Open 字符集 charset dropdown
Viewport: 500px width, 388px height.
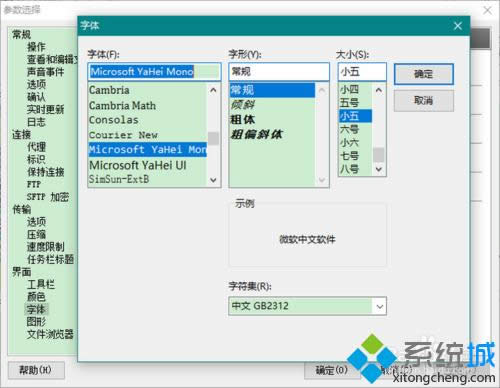[379, 306]
